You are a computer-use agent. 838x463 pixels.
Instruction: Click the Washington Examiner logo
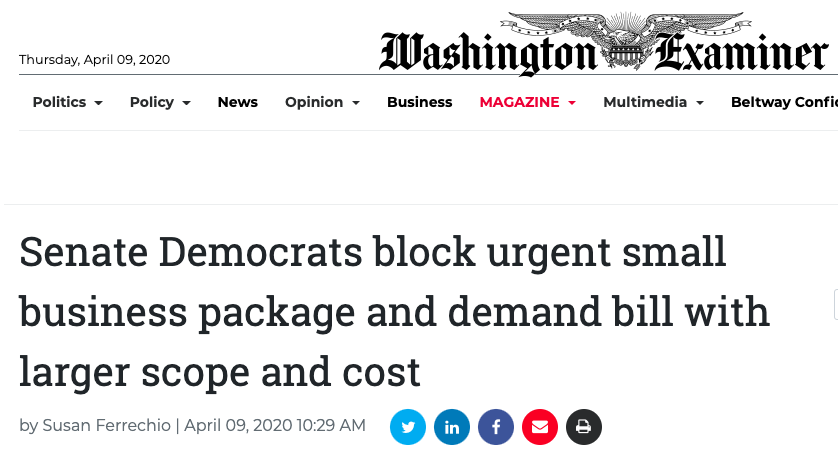[604, 44]
